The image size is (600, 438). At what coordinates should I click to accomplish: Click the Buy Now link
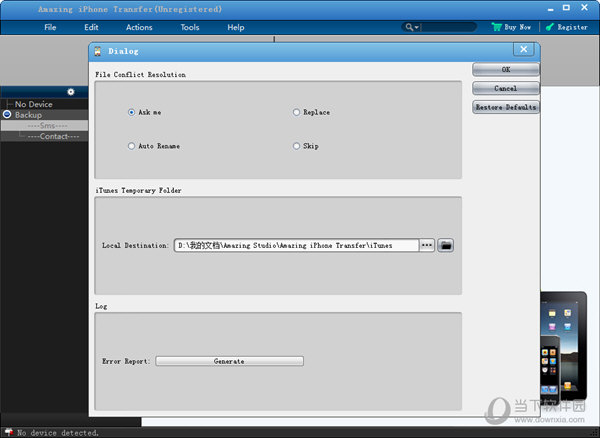click(517, 27)
